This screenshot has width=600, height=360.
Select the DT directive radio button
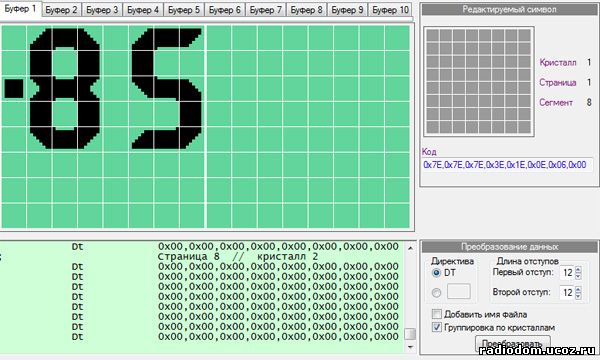[x=436, y=273]
